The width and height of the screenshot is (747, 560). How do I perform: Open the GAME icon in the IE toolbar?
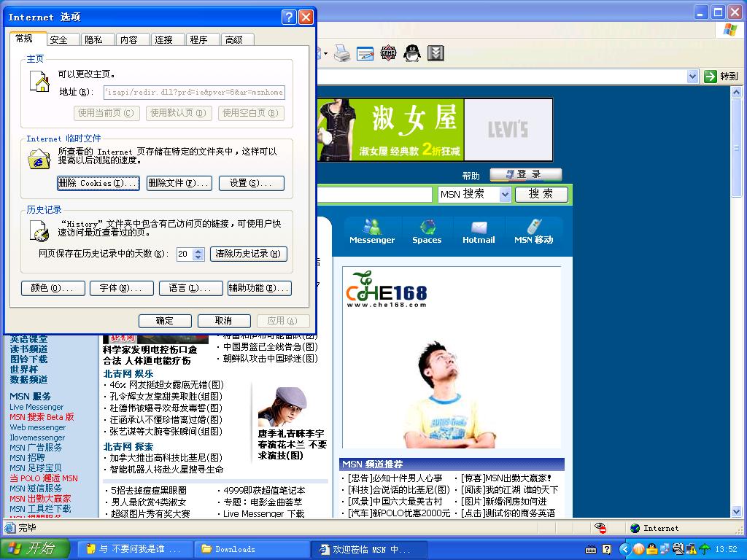pyautogui.click(x=388, y=52)
